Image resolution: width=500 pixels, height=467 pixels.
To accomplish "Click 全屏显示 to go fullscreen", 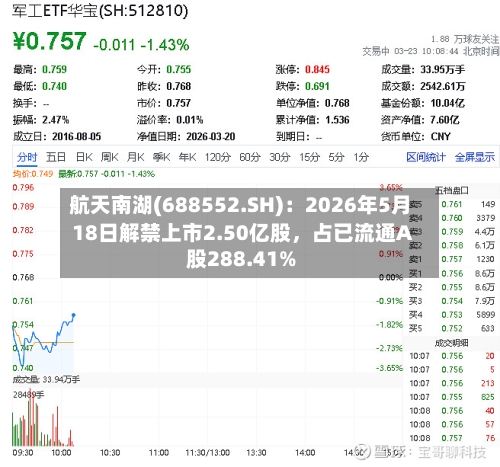I will click(475, 157).
